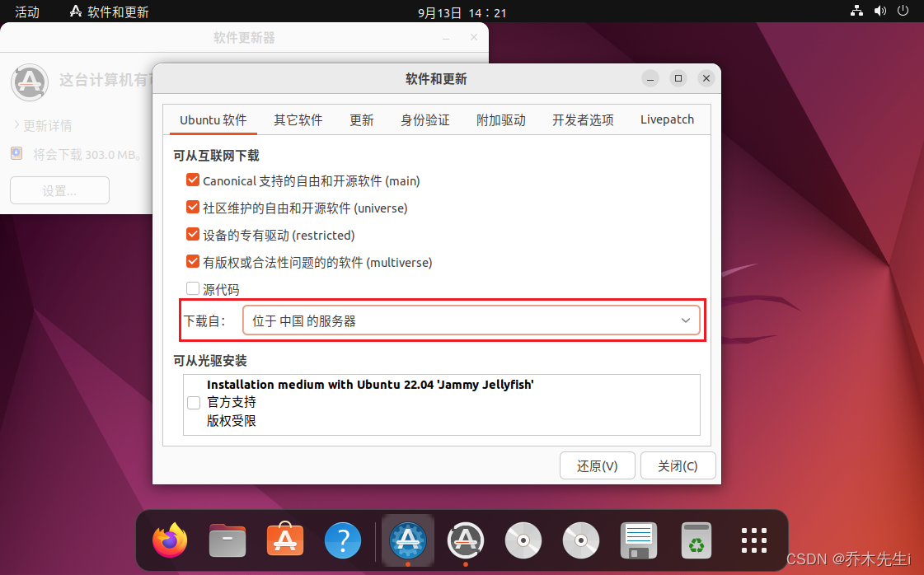
Task: Open the system power menu in top bar
Action: [903, 11]
